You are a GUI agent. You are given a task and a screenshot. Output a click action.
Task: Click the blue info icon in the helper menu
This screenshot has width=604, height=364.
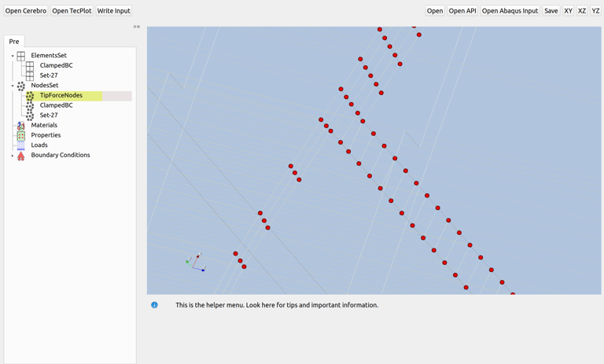pos(154,305)
